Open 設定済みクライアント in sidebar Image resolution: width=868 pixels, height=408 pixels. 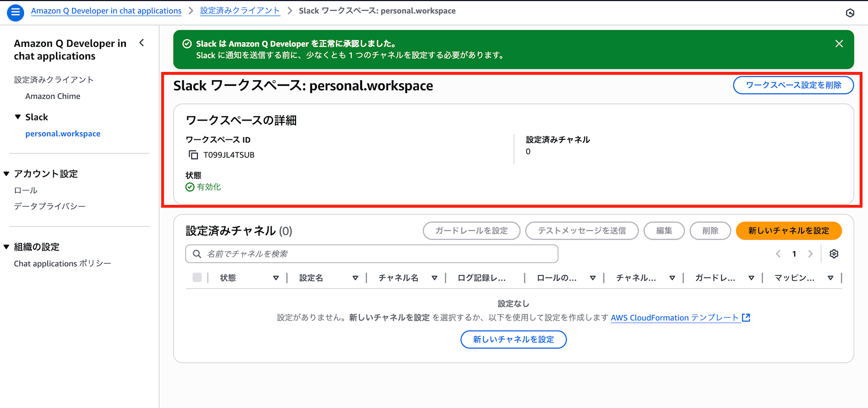(54, 80)
